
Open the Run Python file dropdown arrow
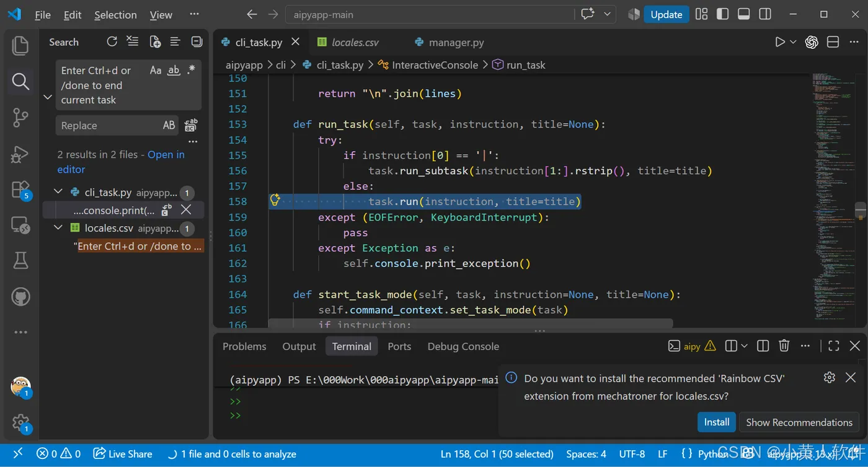click(x=793, y=41)
